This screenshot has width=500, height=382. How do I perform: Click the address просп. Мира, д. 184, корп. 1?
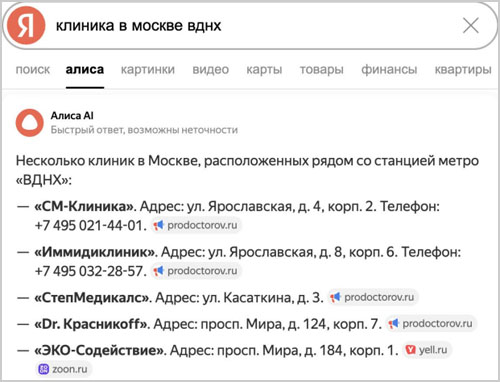(x=308, y=350)
